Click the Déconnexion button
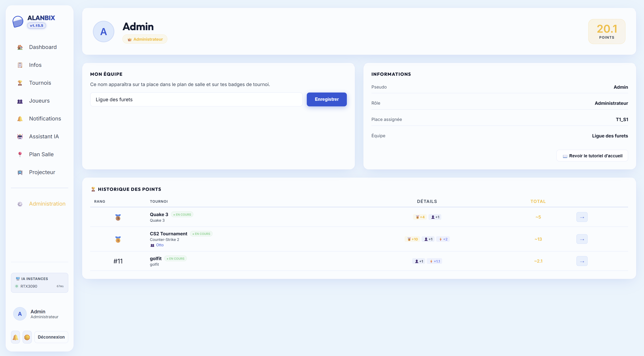Image resolution: width=644 pixels, height=356 pixels. [x=51, y=337]
